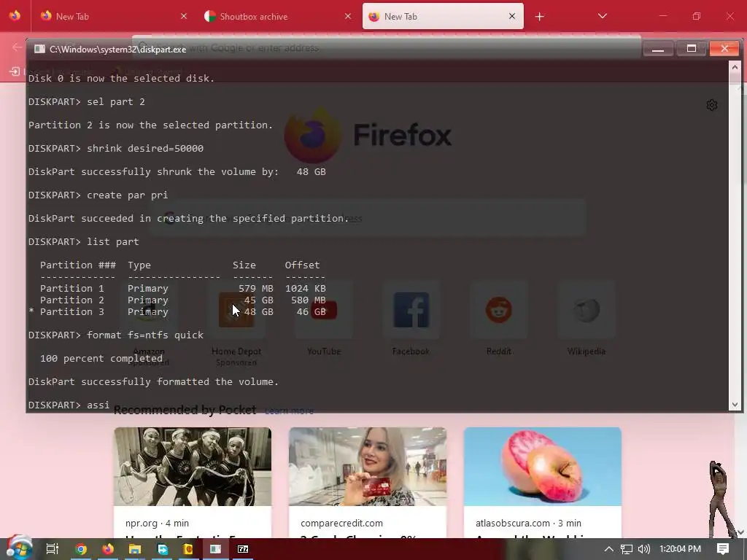Open the comparecredit.com story thumbnail
Image resolution: width=747 pixels, height=560 pixels.
tap(368, 467)
